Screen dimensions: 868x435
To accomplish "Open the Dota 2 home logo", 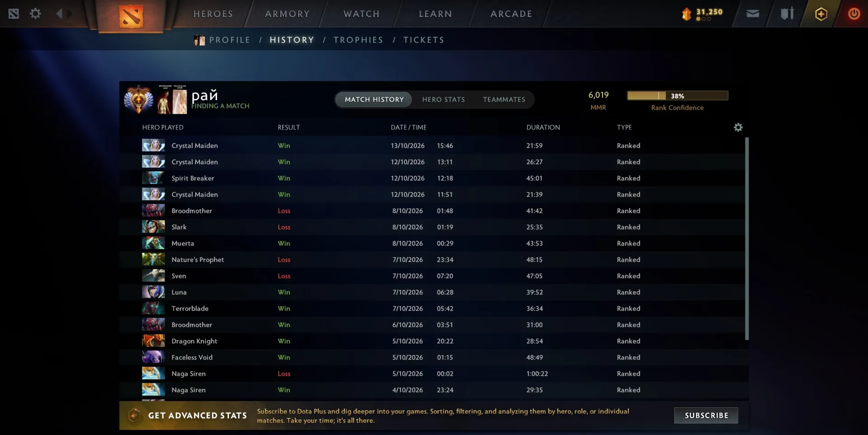I will click(x=131, y=16).
